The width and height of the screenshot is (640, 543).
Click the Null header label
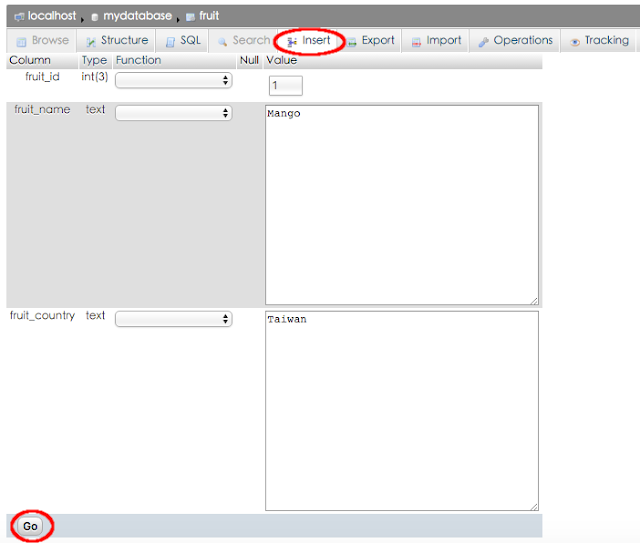click(x=249, y=60)
